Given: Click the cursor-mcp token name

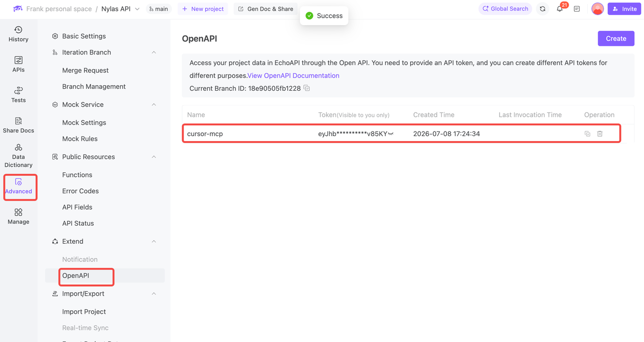Looking at the screenshot, I should pyautogui.click(x=205, y=134).
